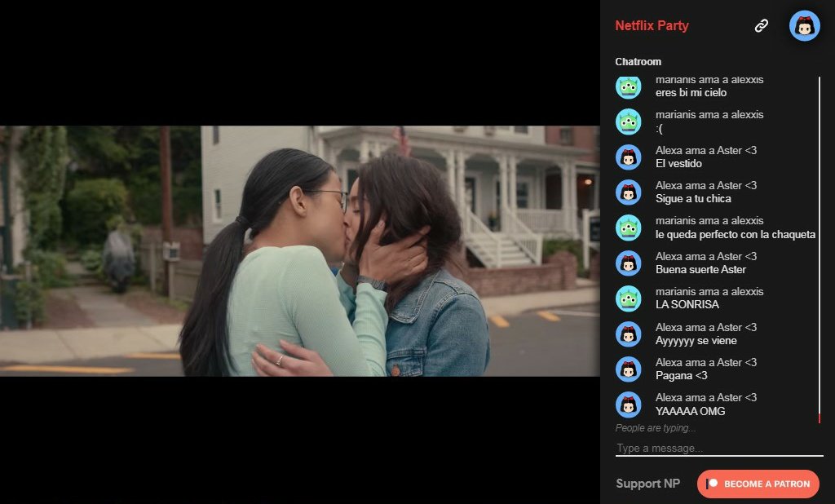Select message text 'El vestido'

[678, 164]
